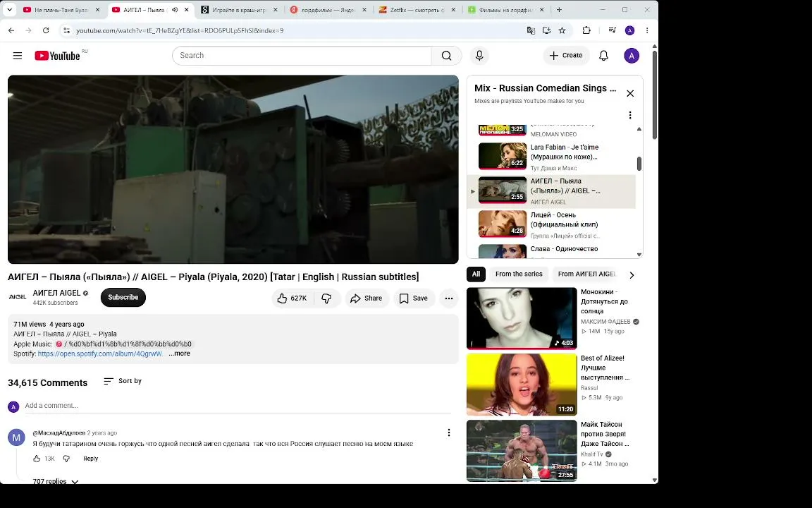Open the tab search dropdown arrow
The image size is (812, 508).
coord(9,10)
